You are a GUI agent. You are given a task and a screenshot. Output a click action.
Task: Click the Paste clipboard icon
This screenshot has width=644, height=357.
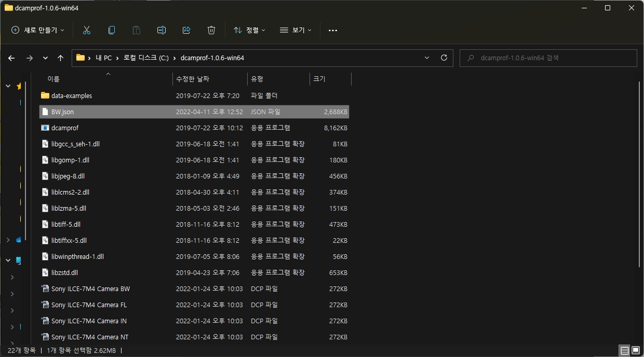(137, 30)
